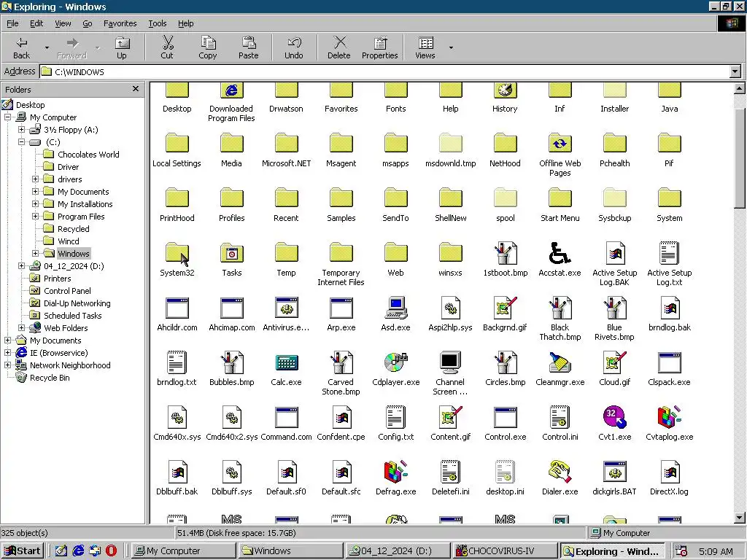Select the Dialer.exe phone icon

[x=560, y=472]
